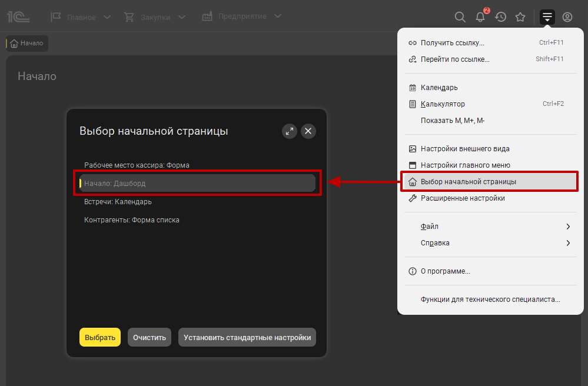This screenshot has width=588, height=386.
Task: Click the picture icon beside Настройки внешнего вида
Action: coord(413,149)
